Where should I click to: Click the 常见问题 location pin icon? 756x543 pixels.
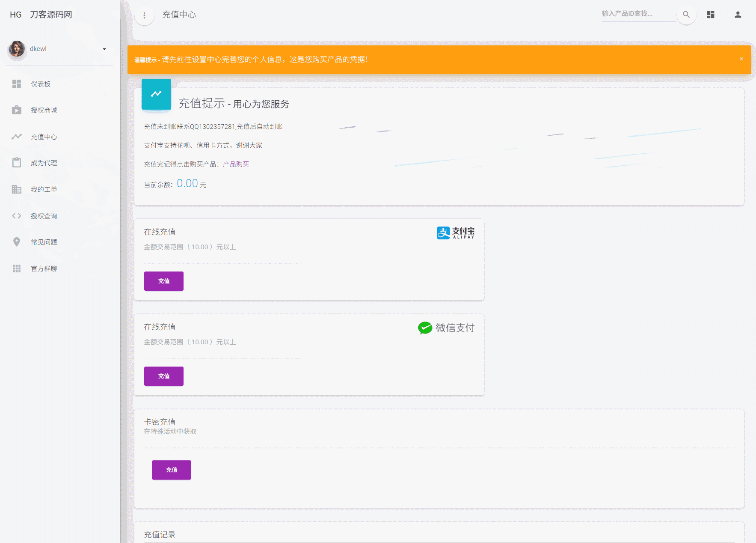17,242
